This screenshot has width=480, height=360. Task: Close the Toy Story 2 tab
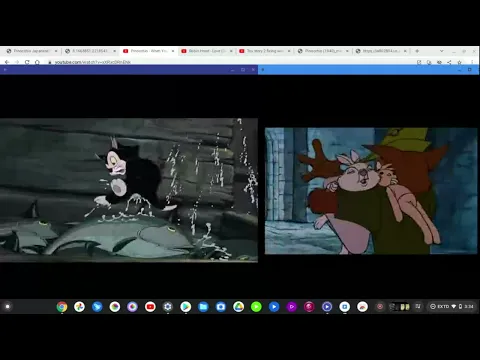tap(289, 51)
